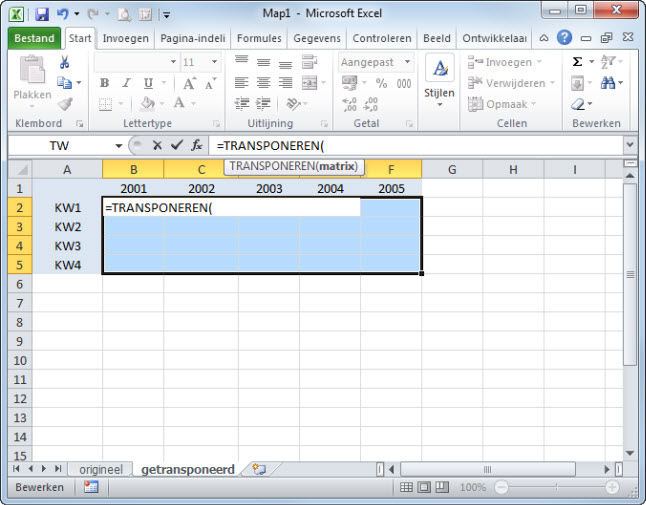Viewport: 646px width, 505px height.
Task: Click the Increase Indent icon
Action: (x=263, y=104)
